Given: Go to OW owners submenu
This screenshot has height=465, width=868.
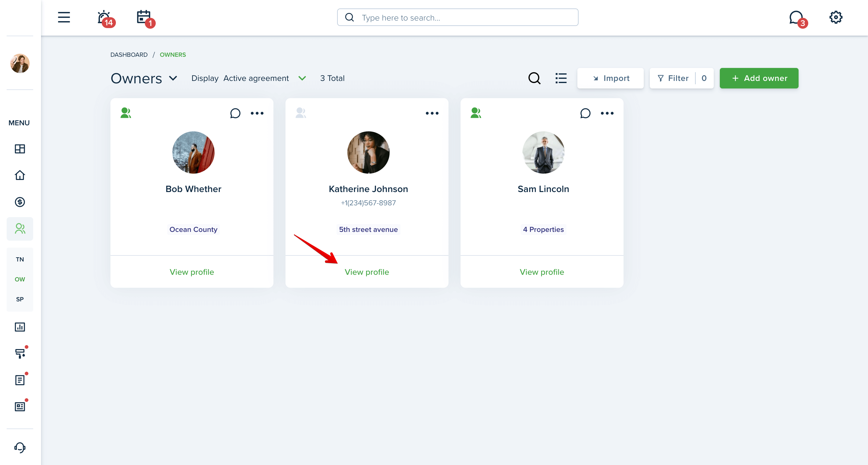Looking at the screenshot, I should click(x=20, y=279).
